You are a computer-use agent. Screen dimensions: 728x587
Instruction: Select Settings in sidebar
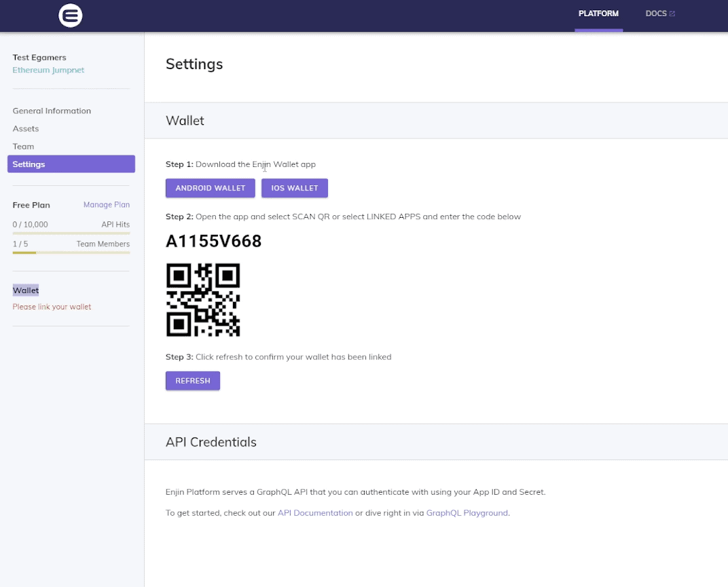tap(71, 164)
